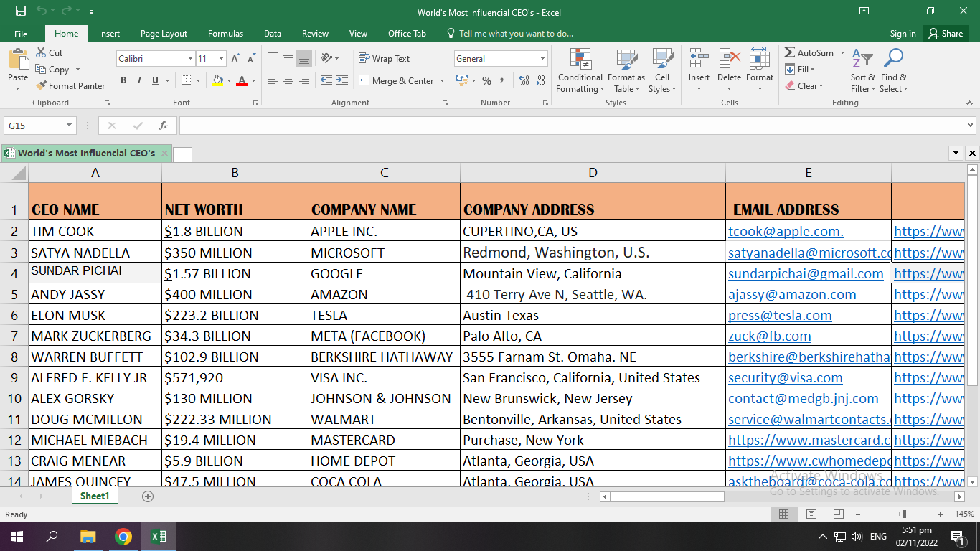This screenshot has height=551, width=980.
Task: Click the Format Painter icon
Action: point(42,86)
